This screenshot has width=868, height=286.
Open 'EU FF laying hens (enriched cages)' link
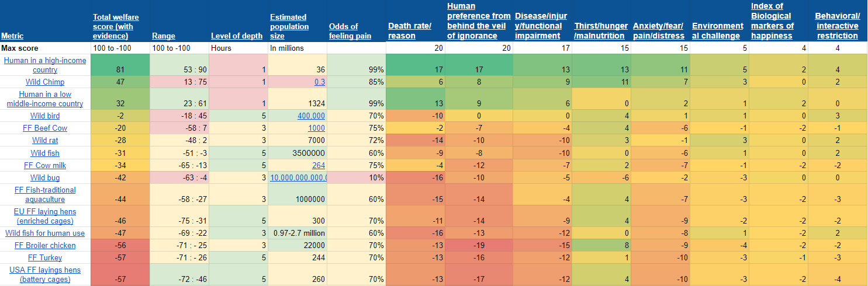(46, 217)
